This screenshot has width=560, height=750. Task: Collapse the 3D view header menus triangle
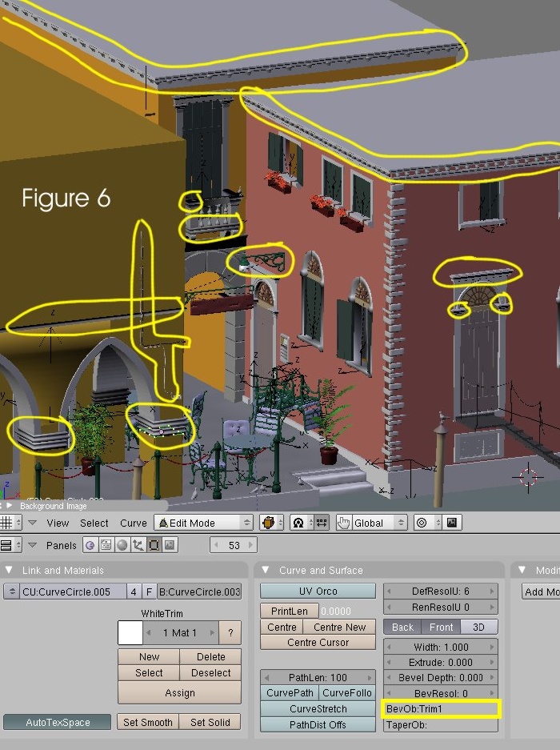33,523
